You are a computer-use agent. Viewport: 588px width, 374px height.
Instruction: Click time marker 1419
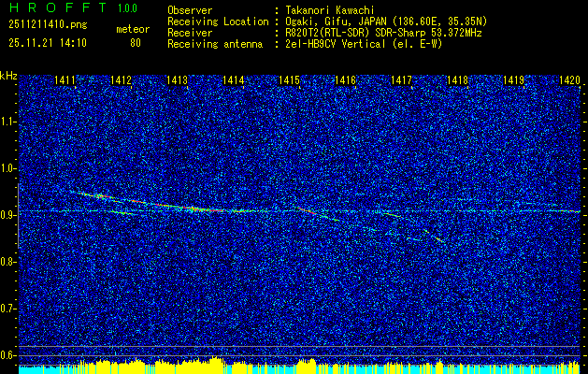(513, 79)
